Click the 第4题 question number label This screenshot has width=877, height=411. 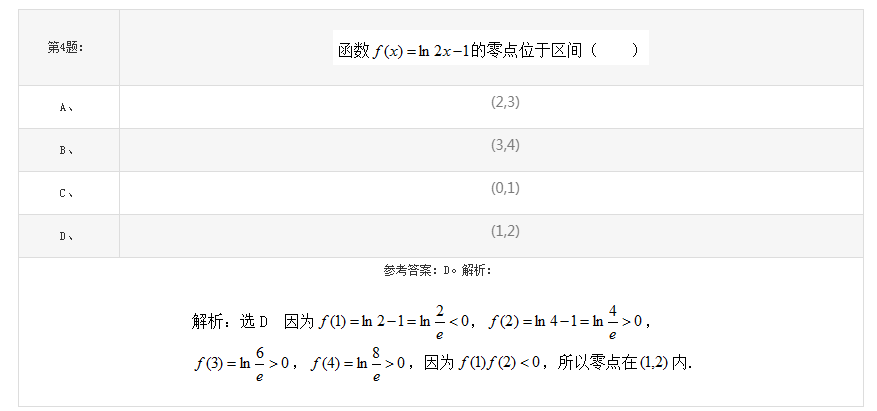[65, 48]
